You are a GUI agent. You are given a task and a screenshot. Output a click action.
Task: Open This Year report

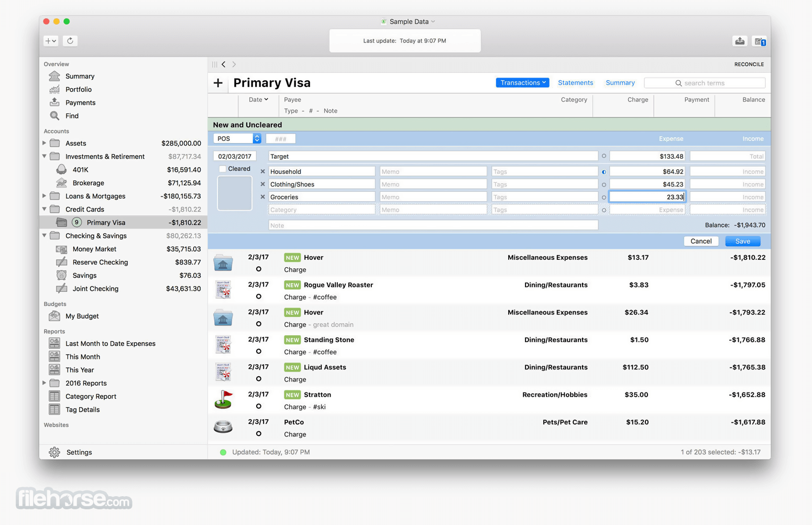(x=80, y=370)
